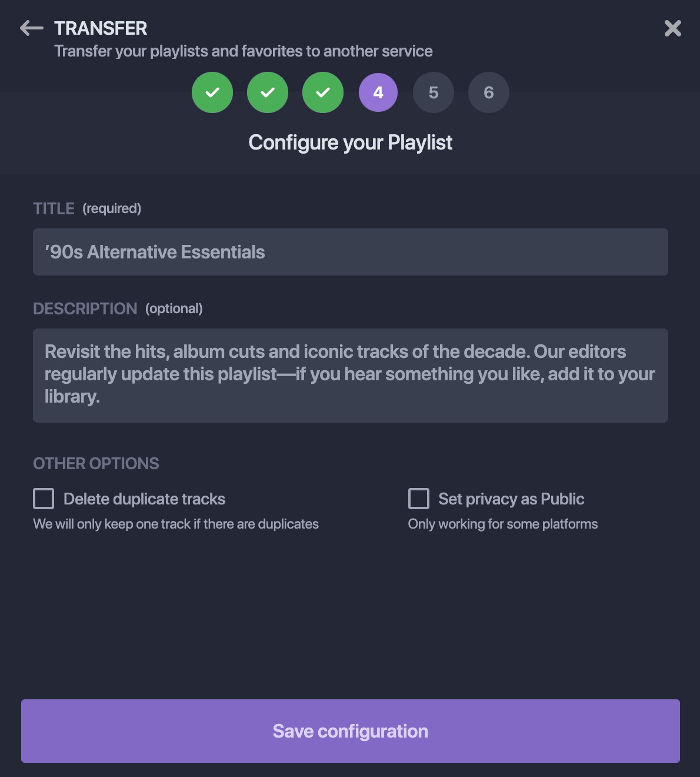Focus the playlist Title input field
This screenshot has width=700, height=777.
point(351,252)
